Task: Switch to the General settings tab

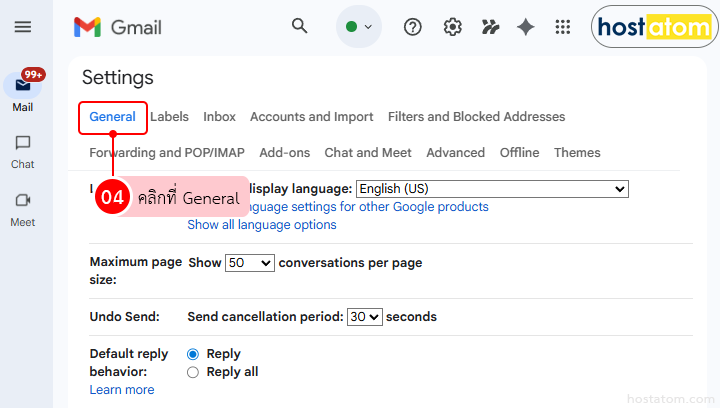Action: [x=112, y=117]
